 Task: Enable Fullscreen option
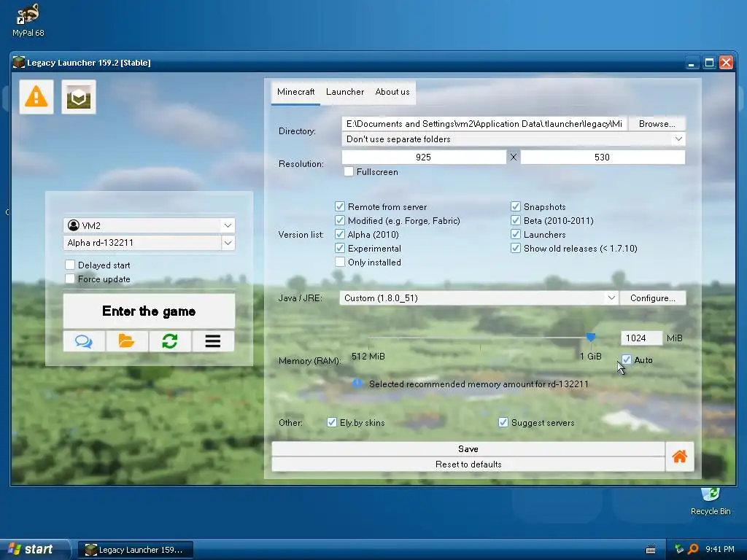click(x=349, y=172)
